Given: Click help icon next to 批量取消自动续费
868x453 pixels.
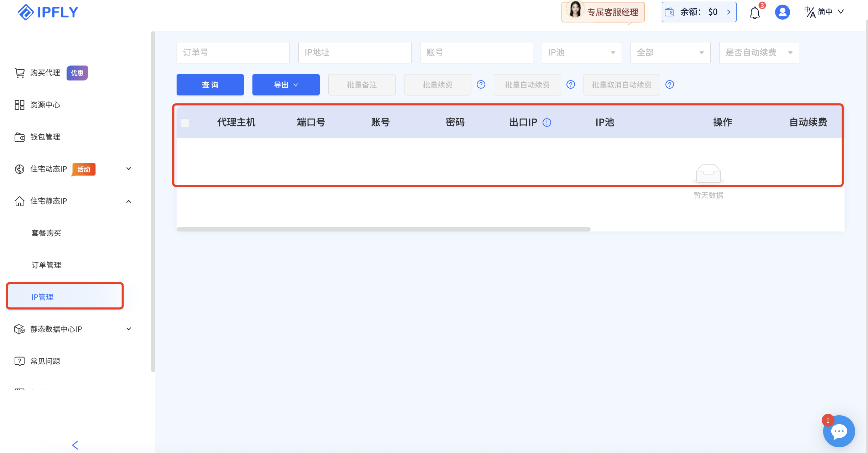Looking at the screenshot, I should pyautogui.click(x=670, y=85).
